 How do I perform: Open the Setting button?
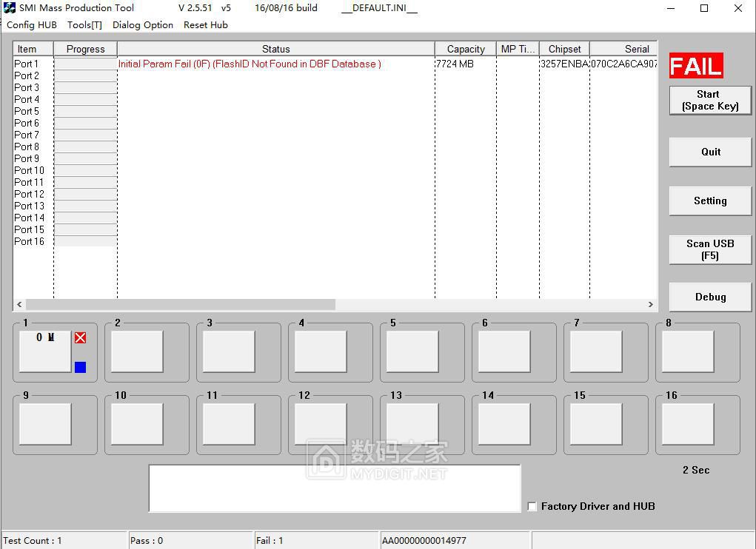tap(710, 201)
